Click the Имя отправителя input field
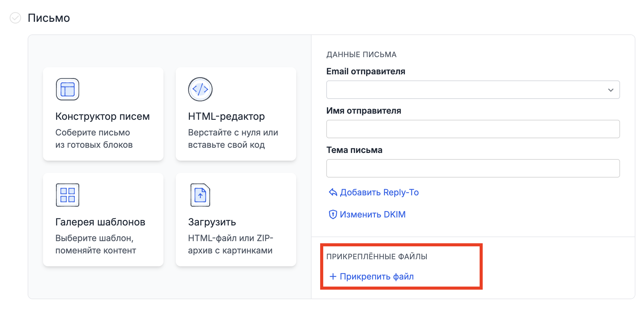 coord(473,129)
